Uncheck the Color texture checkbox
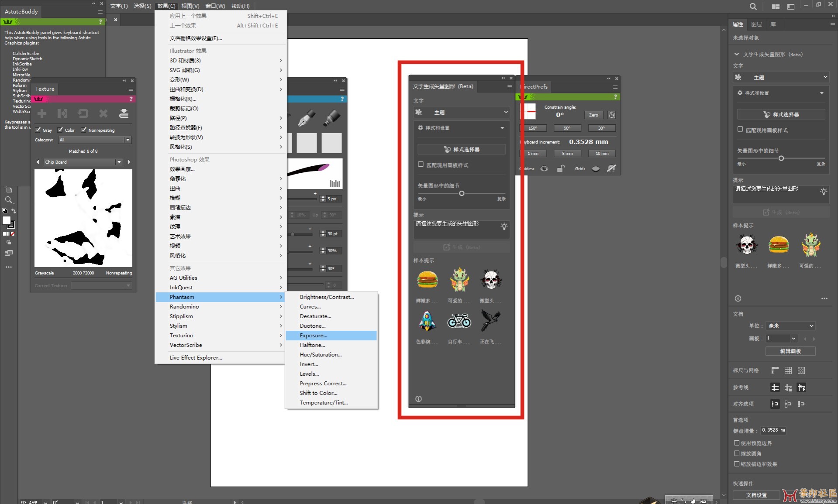The image size is (838, 504). coord(60,130)
